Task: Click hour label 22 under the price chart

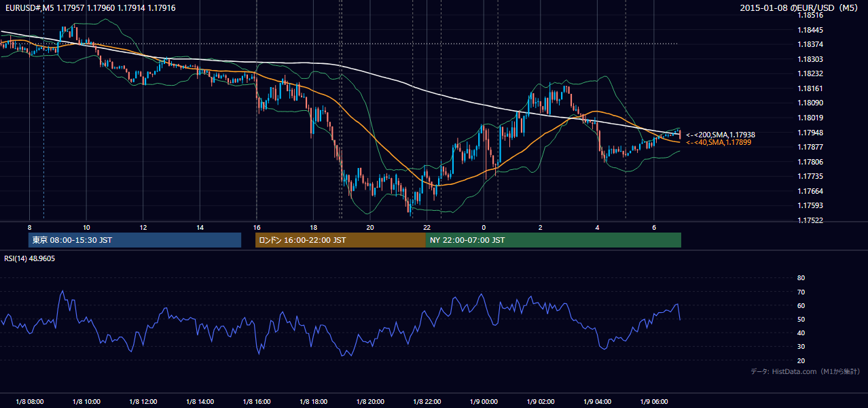Action: [x=427, y=227]
